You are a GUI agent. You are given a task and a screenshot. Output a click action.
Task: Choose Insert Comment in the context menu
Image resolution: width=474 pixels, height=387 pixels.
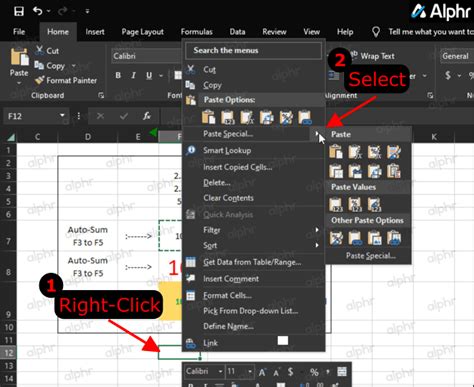tap(254, 279)
